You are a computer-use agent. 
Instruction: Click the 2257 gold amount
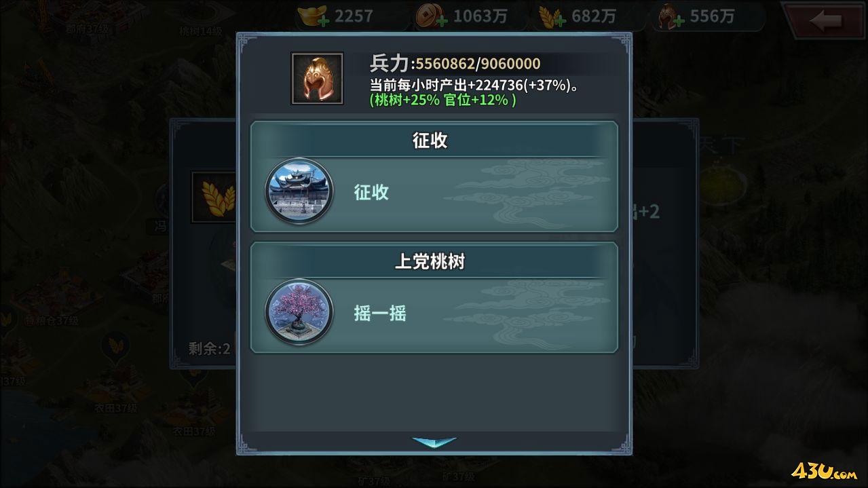[354, 16]
